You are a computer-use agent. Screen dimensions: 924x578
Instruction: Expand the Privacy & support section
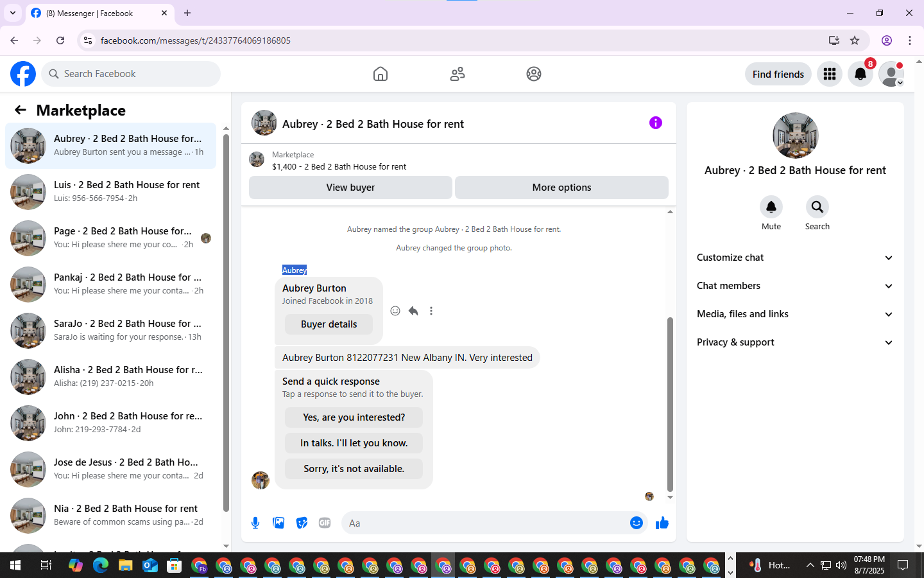795,342
